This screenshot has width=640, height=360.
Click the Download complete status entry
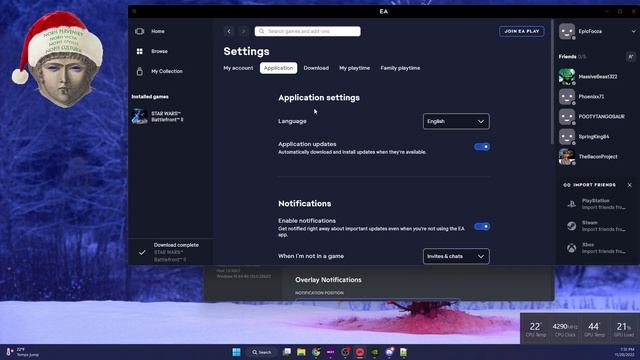pyautogui.click(x=171, y=252)
